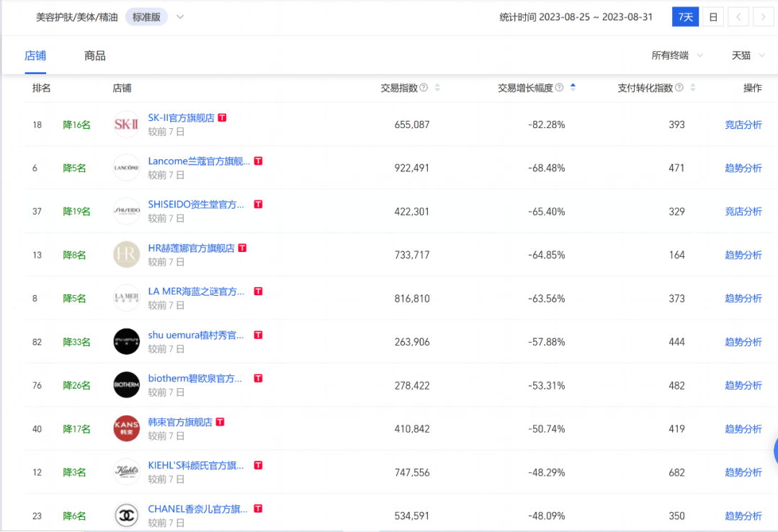Click 趋势分析 for CHANEL row

(743, 515)
